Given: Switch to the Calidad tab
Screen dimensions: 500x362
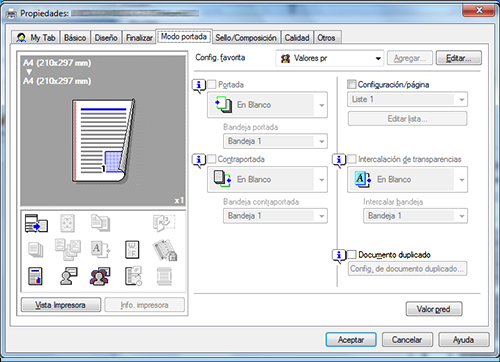Looking at the screenshot, I should [x=297, y=37].
